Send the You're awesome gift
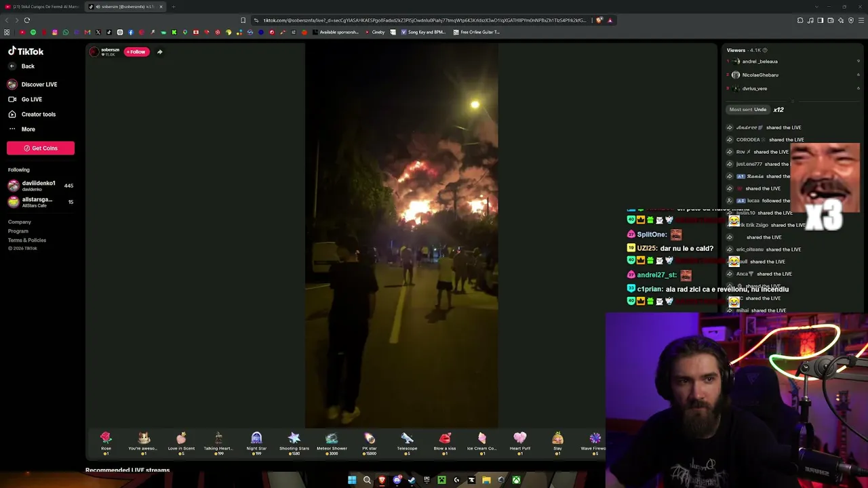 (x=143, y=443)
